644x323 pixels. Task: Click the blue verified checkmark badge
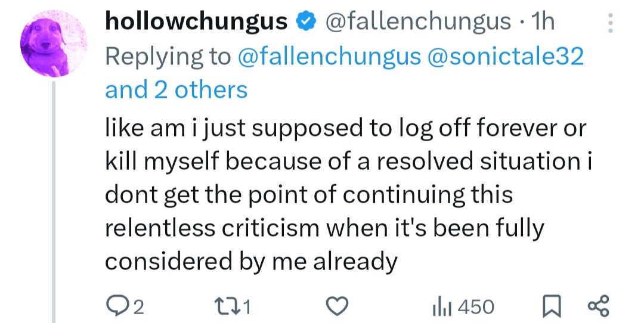tap(306, 22)
